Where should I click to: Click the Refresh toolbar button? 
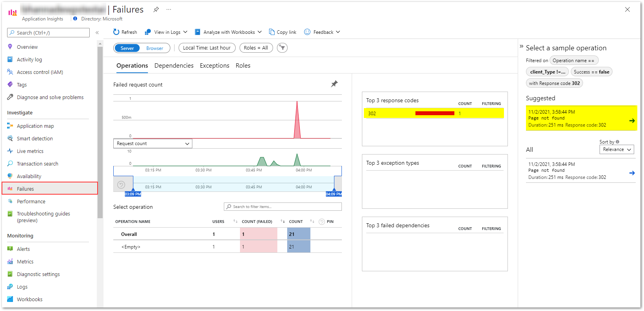tap(125, 32)
